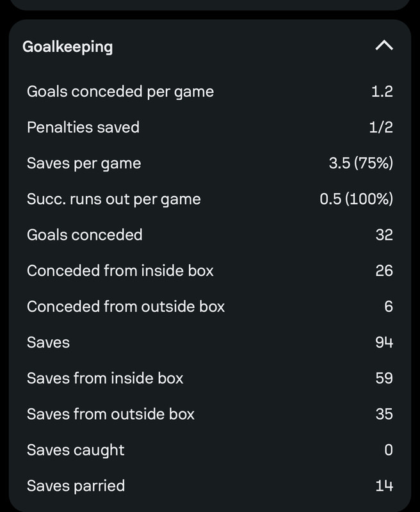Viewport: 420px width, 512px height.
Task: Click the 1.2 goals conceded value
Action: (382, 92)
